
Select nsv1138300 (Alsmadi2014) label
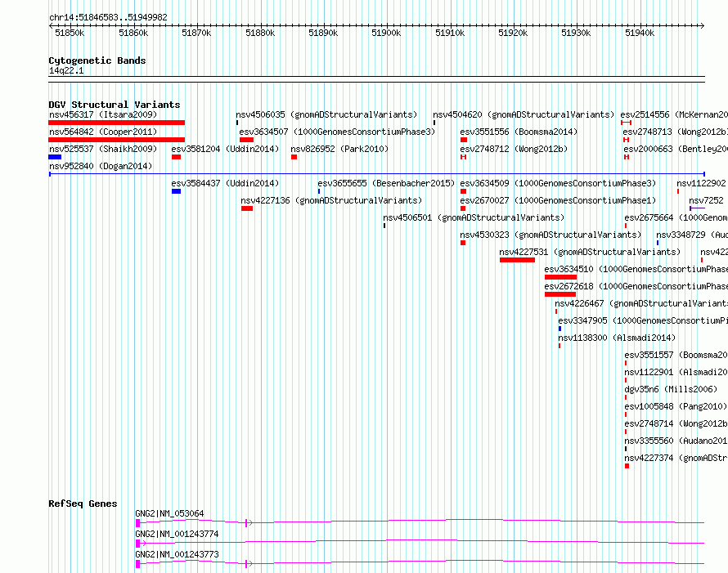click(x=617, y=338)
